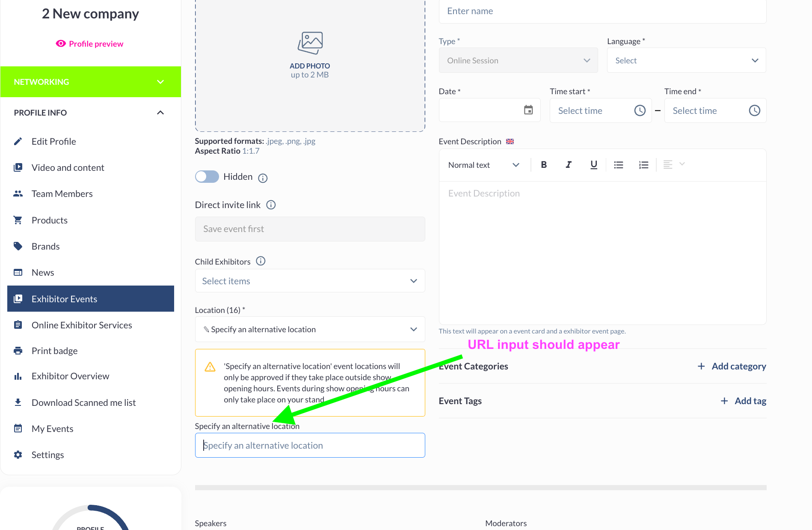The image size is (812, 530).
Task: Click the Time start clock icon
Action: point(640,110)
